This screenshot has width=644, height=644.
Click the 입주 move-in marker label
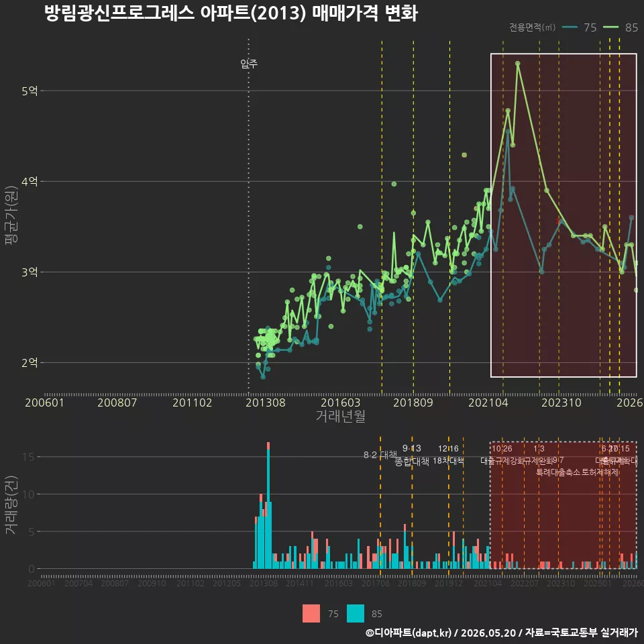click(x=249, y=64)
